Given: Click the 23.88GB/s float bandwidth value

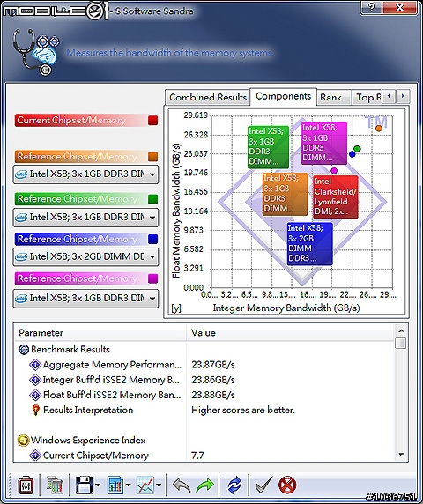Looking at the screenshot, I should (213, 395).
